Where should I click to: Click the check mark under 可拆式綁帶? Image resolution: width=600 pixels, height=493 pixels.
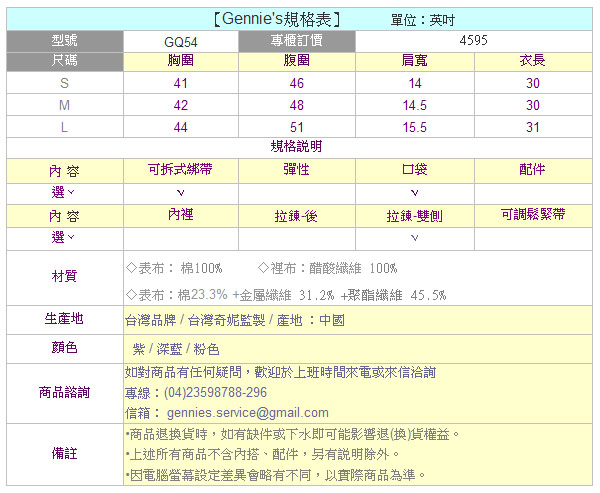pos(181,193)
